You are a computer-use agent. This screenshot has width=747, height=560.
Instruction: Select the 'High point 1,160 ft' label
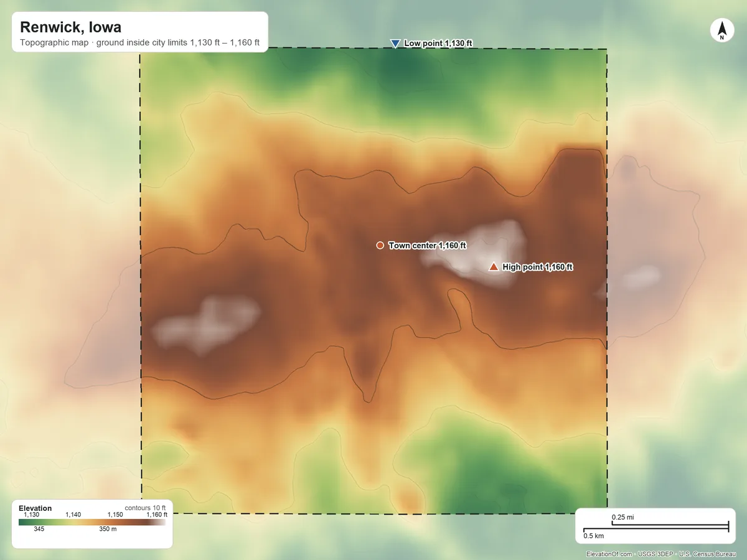click(x=538, y=267)
